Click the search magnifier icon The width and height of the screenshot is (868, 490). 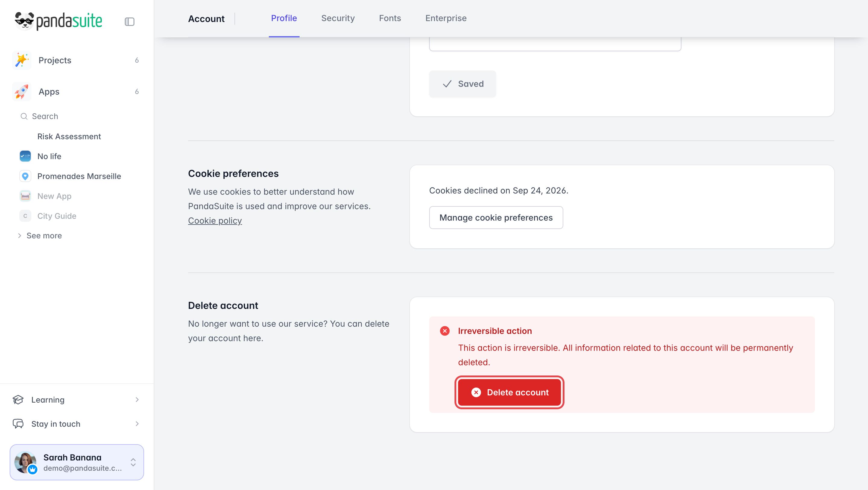(24, 116)
